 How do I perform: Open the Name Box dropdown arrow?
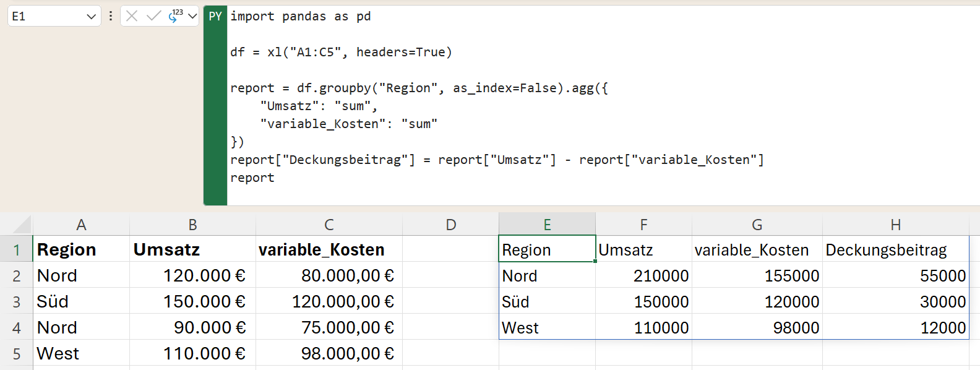click(91, 17)
